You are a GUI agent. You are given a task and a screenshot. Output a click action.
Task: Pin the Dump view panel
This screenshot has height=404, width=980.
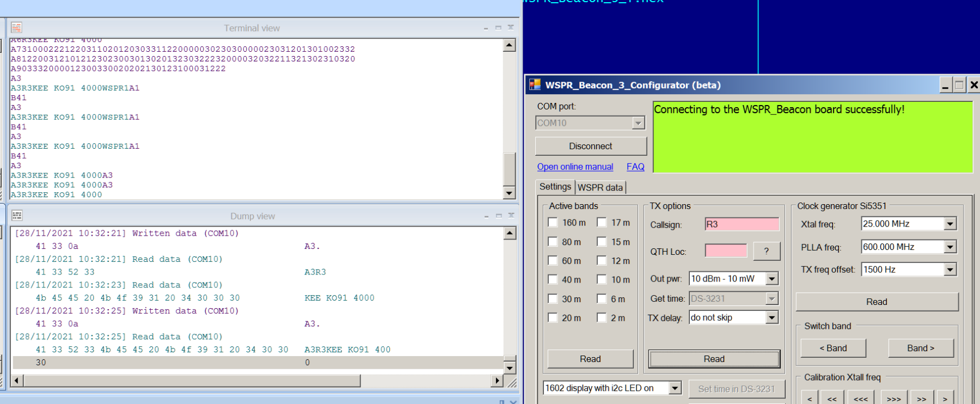point(486,216)
